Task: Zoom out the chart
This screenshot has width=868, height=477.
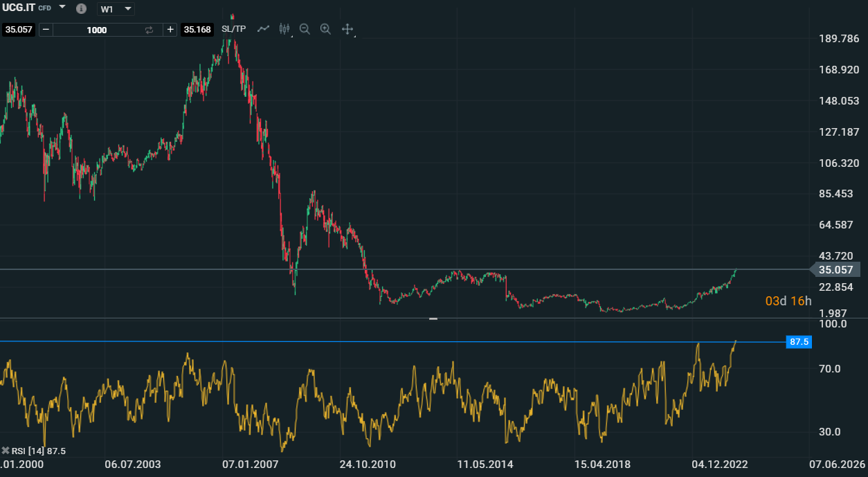Action: [x=305, y=29]
